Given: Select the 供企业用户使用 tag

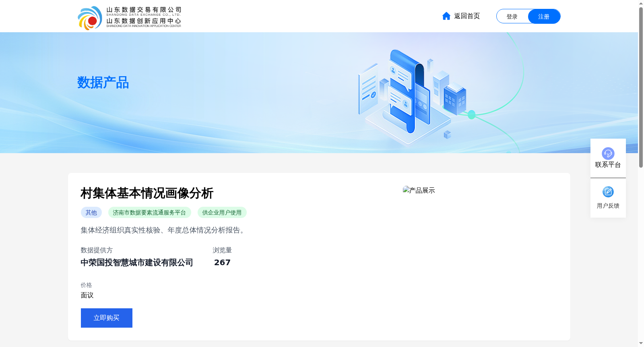Looking at the screenshot, I should pyautogui.click(x=222, y=212).
